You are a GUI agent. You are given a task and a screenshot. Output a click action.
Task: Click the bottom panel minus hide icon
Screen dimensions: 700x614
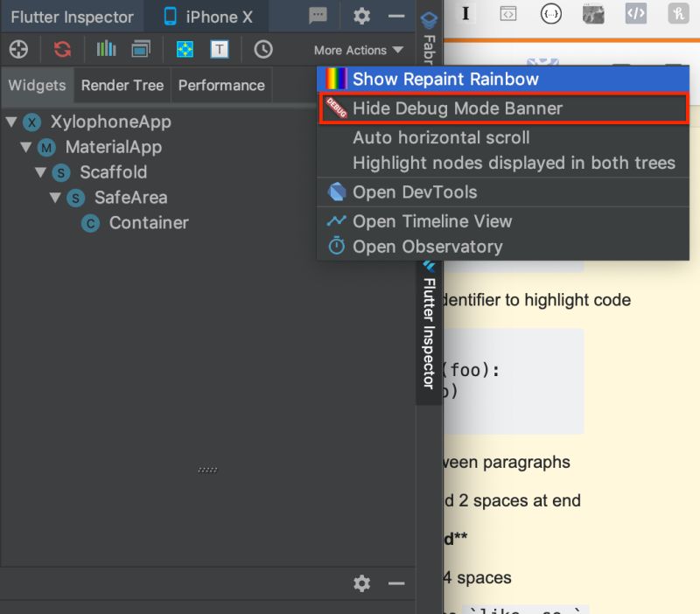click(396, 583)
